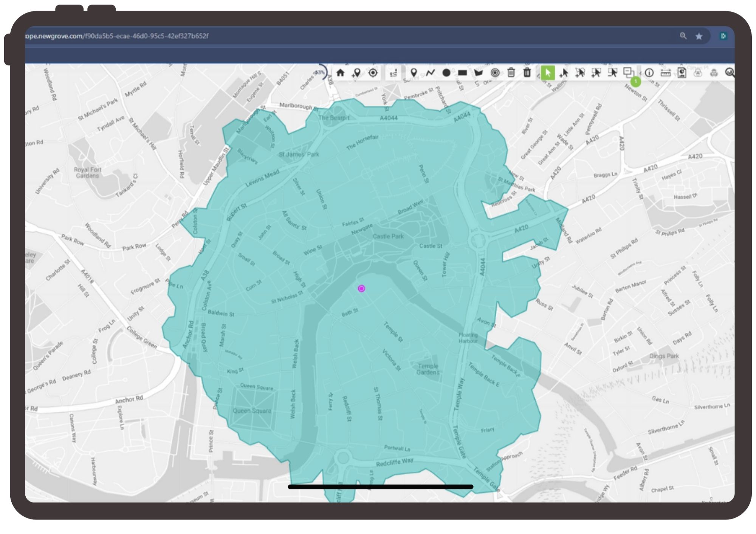Toggle the green active selection arrow tool
756x534 pixels.
(547, 73)
